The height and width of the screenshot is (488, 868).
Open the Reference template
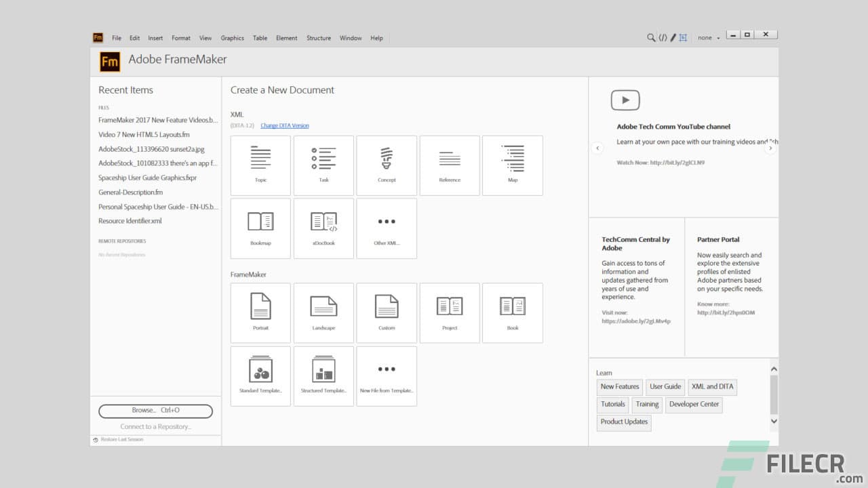(450, 165)
